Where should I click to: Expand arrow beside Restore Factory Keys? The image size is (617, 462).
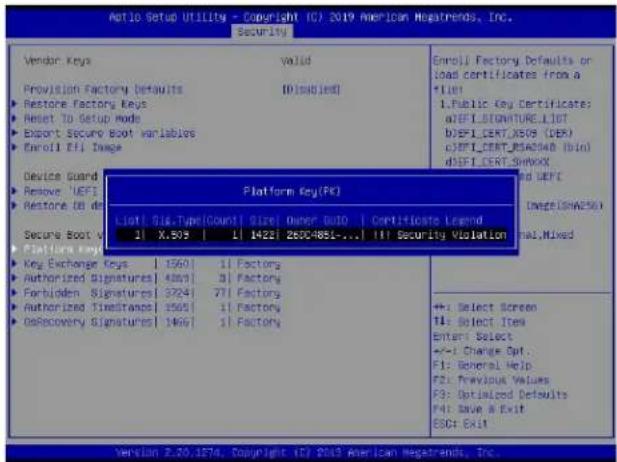pos(15,104)
